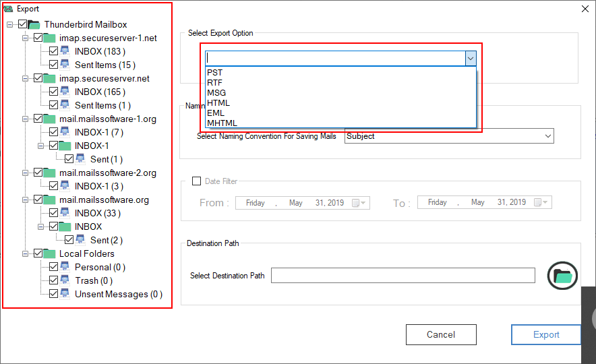Open the From date calendar picker icon

[x=359, y=203]
